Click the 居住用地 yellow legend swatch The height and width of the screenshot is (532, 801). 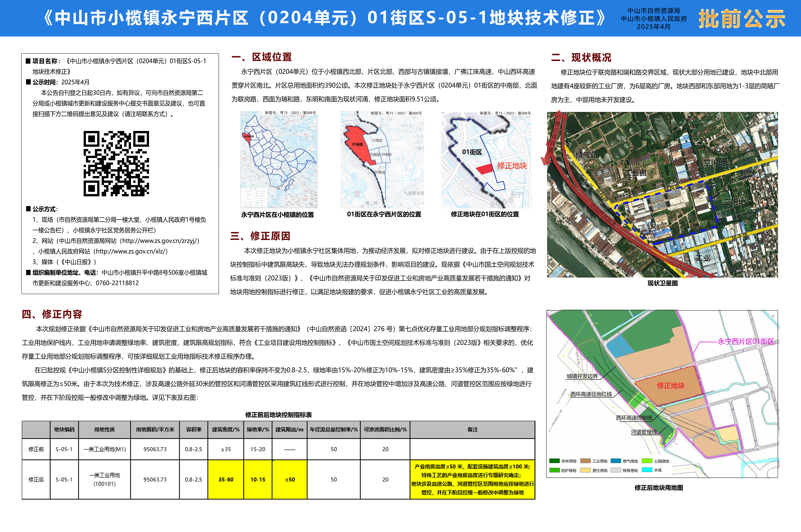coord(585,470)
